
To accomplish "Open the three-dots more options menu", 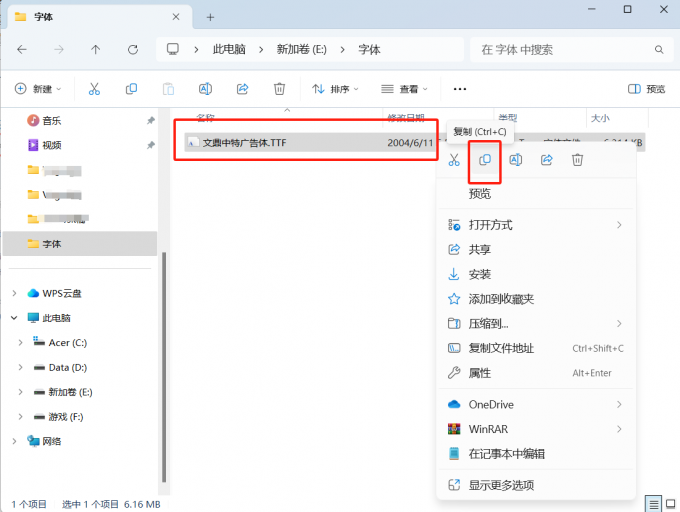I will pos(460,89).
